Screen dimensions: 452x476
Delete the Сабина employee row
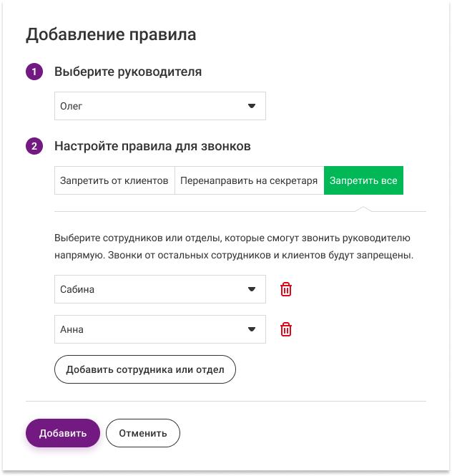286,289
